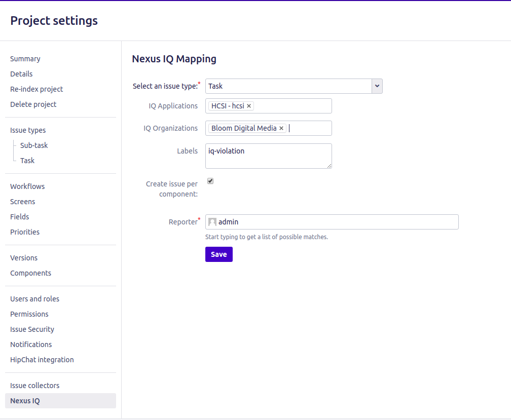Image resolution: width=511 pixels, height=420 pixels.
Task: Remove the HCSI - hcsi application tag
Action: pyautogui.click(x=249, y=106)
